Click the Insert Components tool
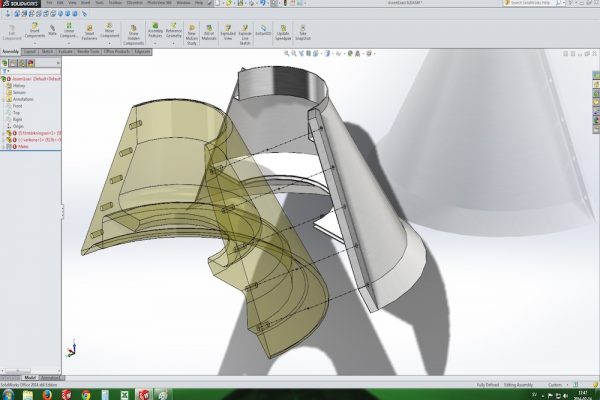The image size is (600, 400). click(32, 30)
